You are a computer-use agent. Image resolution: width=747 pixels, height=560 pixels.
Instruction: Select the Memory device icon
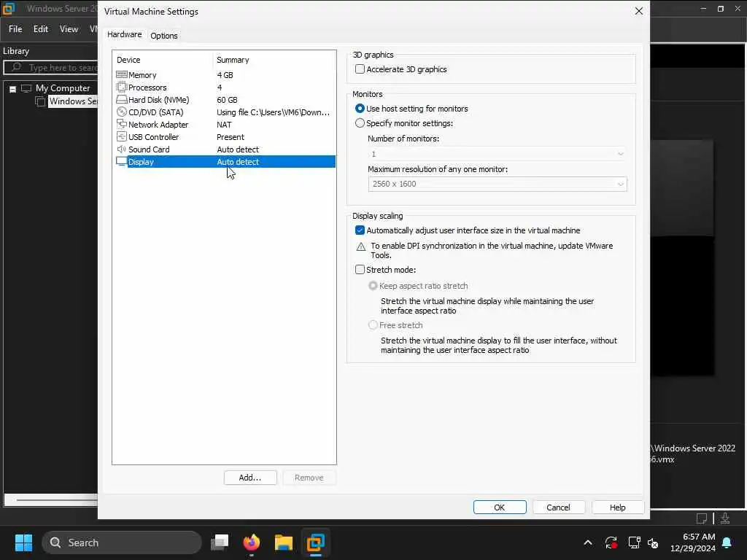tap(122, 75)
